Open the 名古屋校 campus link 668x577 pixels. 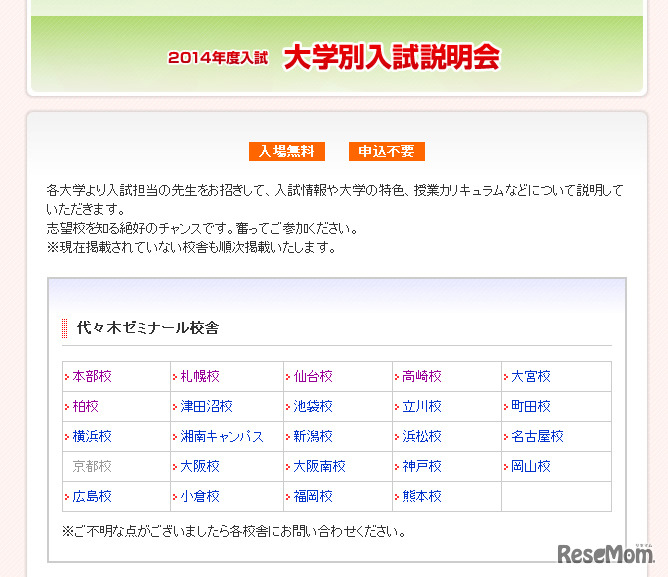pos(537,436)
